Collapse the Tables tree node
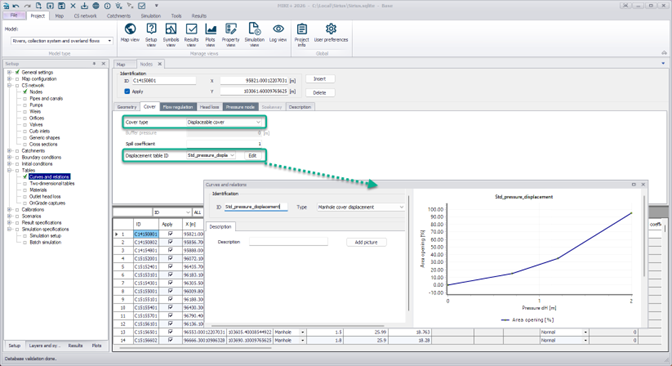Screen dimensions: 672x366 (9, 170)
